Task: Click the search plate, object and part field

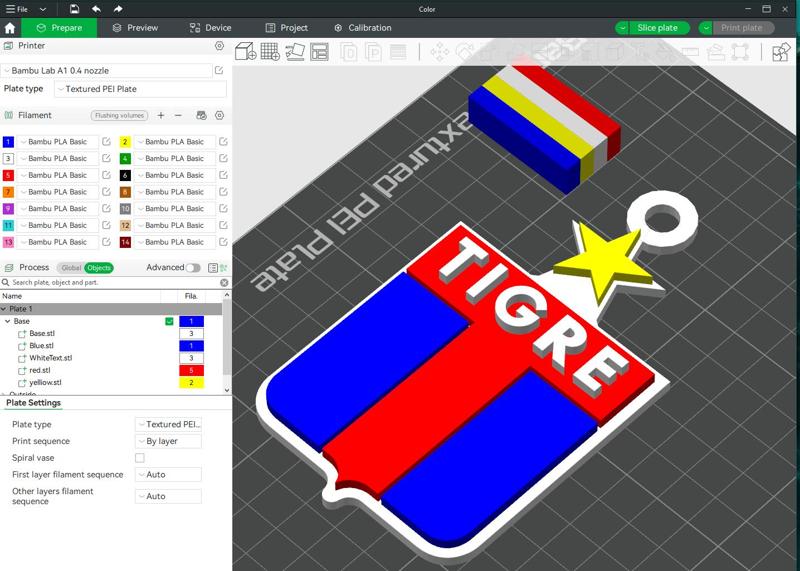Action: tap(112, 282)
